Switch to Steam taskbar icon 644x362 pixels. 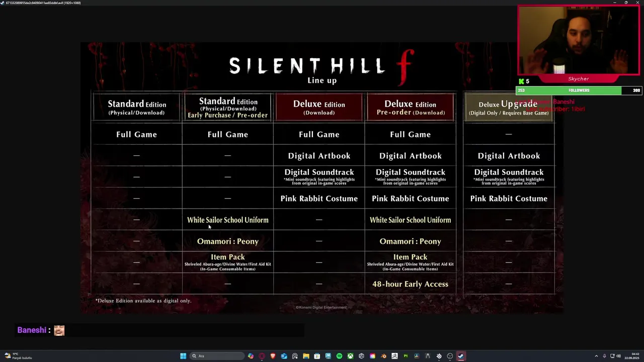[461, 356]
